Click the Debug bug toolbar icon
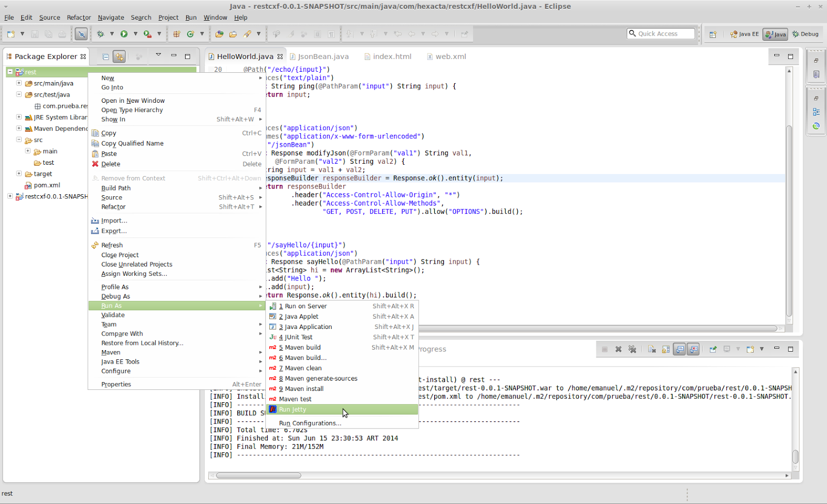 (100, 34)
